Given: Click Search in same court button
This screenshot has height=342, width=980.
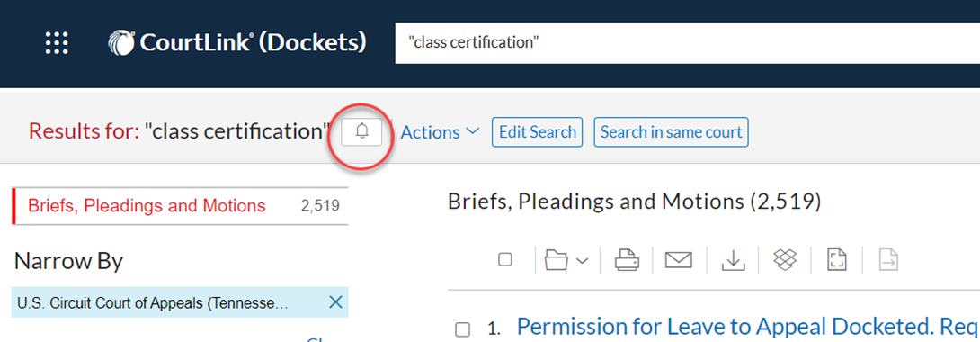Looking at the screenshot, I should point(672,132).
